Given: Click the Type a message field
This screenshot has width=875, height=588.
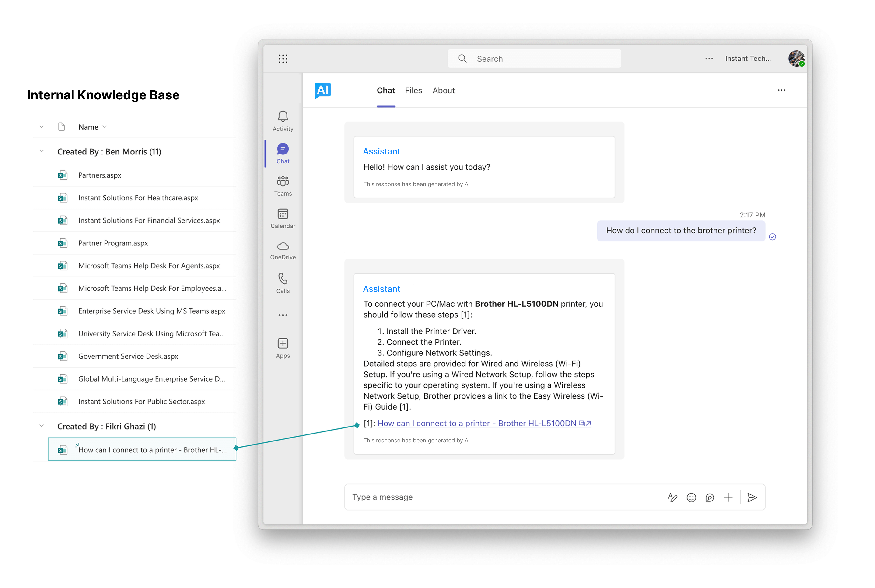Looking at the screenshot, I should 502,497.
